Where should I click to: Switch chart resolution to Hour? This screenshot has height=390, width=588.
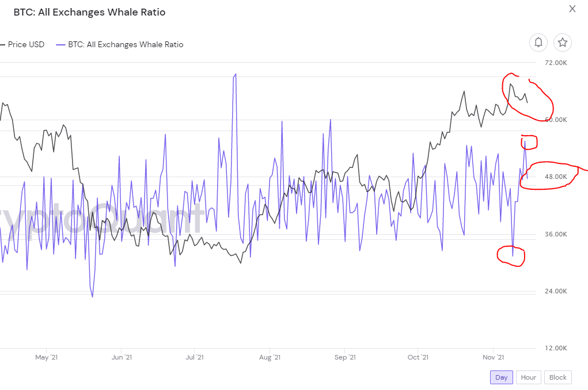tap(528, 377)
